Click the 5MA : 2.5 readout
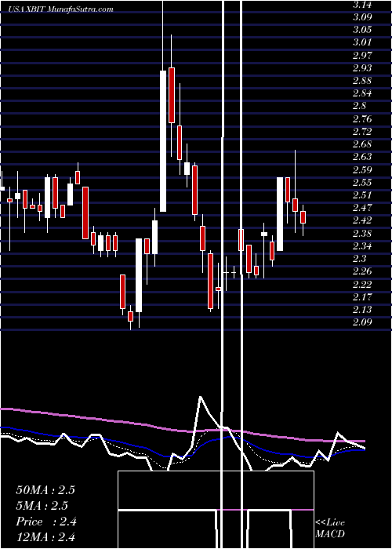The width and height of the screenshot is (392, 549). point(42,506)
